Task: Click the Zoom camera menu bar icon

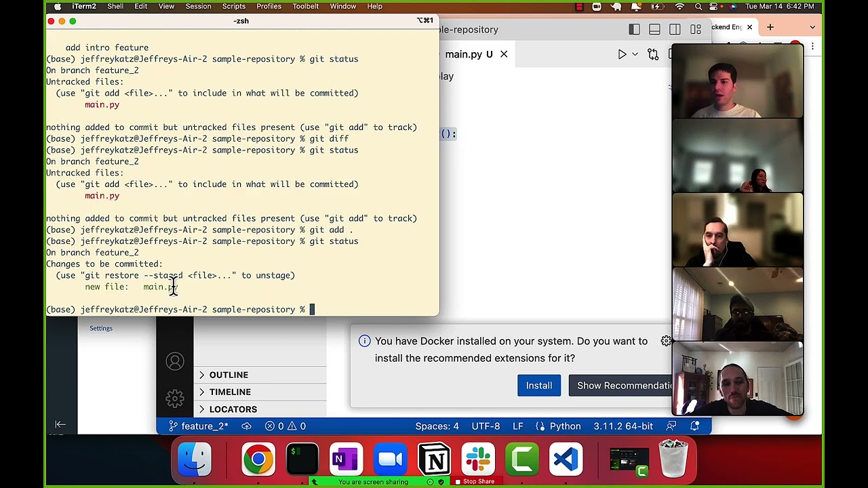Action: [x=597, y=6]
